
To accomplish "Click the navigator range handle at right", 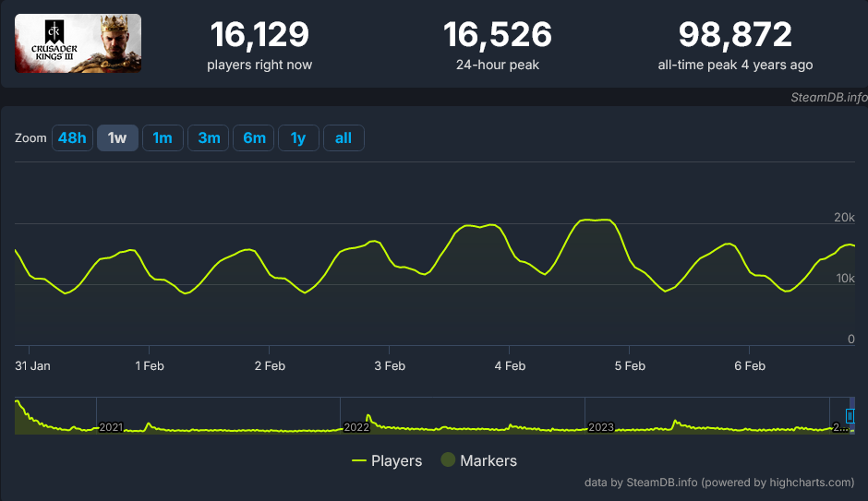I will (x=850, y=416).
